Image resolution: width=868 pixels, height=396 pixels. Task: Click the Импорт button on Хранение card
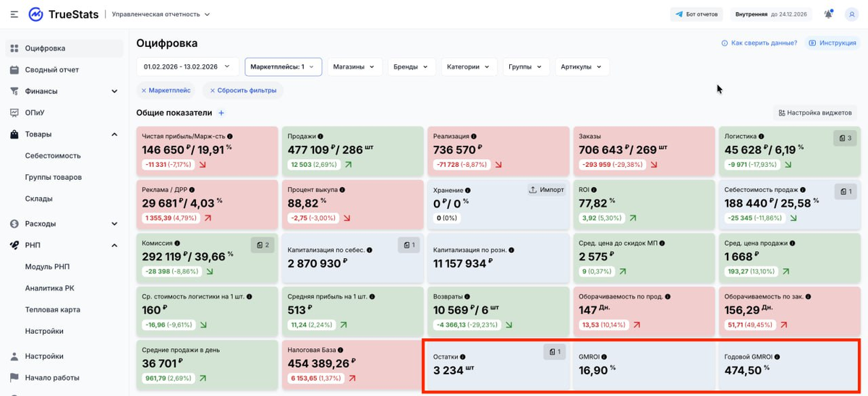tap(546, 189)
